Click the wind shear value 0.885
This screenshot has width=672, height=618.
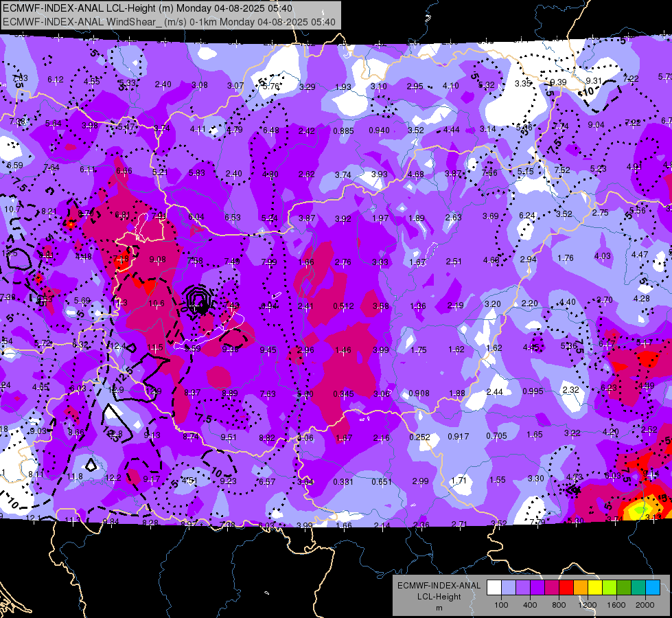[x=343, y=130]
